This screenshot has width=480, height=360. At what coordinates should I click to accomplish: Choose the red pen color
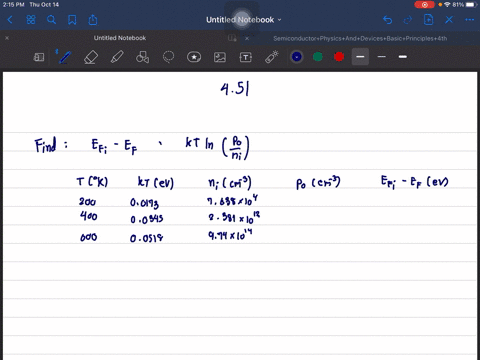coord(339,57)
